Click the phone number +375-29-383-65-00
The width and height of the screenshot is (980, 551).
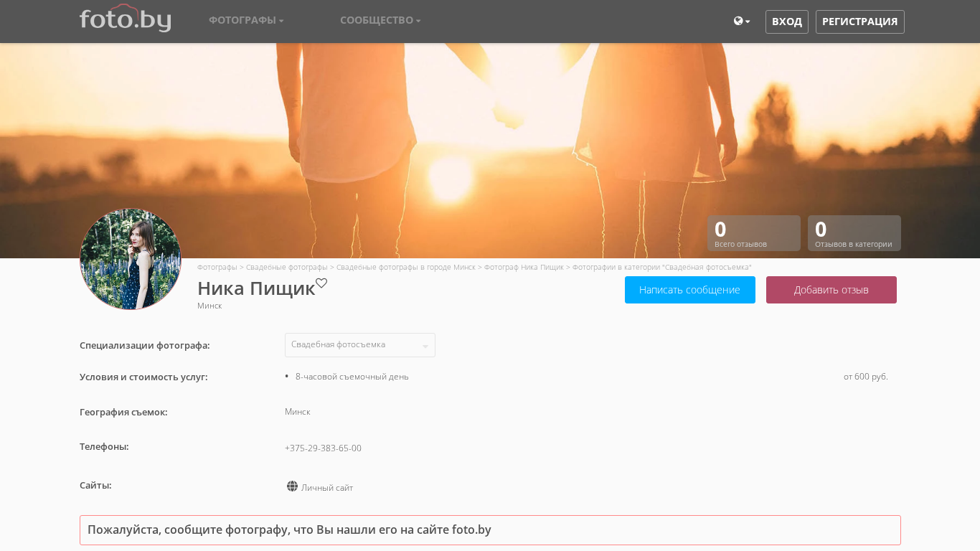pos(323,448)
